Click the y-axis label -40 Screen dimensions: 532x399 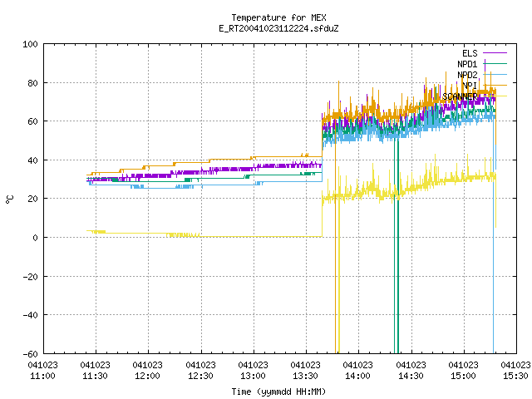coord(30,315)
